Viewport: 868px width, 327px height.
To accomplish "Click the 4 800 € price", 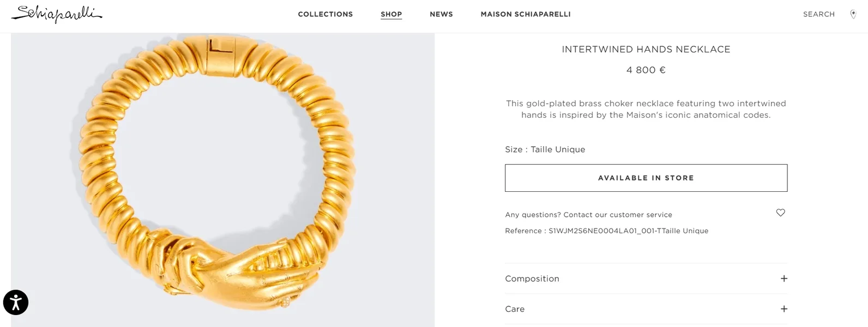I will 646,70.
